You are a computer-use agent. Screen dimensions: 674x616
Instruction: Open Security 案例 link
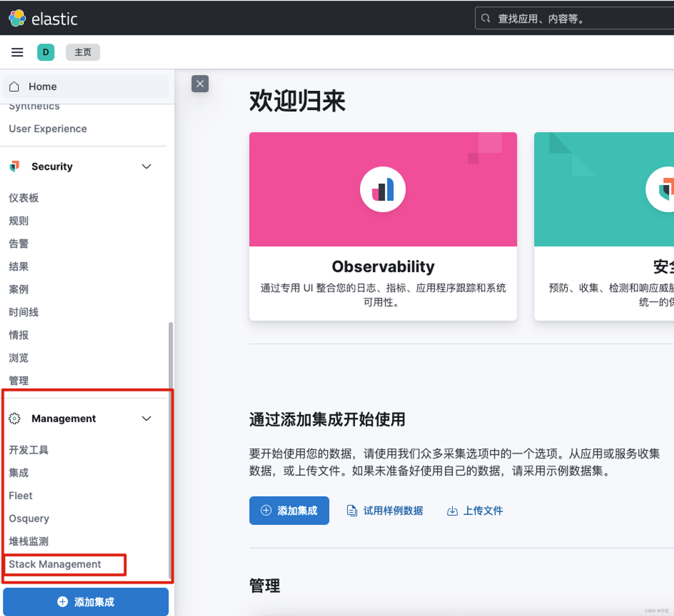(19, 289)
